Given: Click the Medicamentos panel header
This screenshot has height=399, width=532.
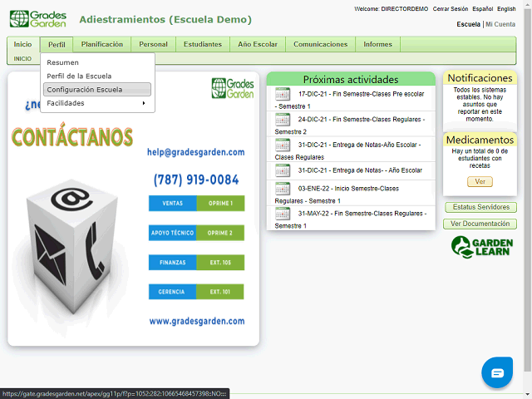Looking at the screenshot, I should (480, 140).
